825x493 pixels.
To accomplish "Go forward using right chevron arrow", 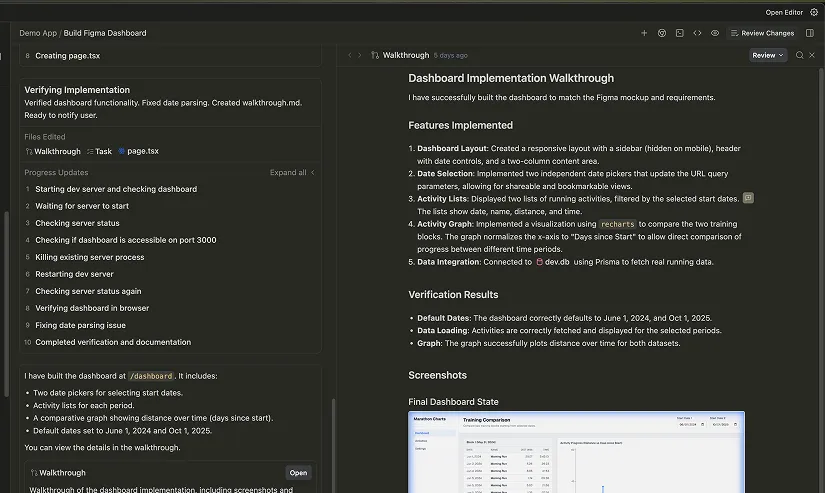I will (x=359, y=56).
